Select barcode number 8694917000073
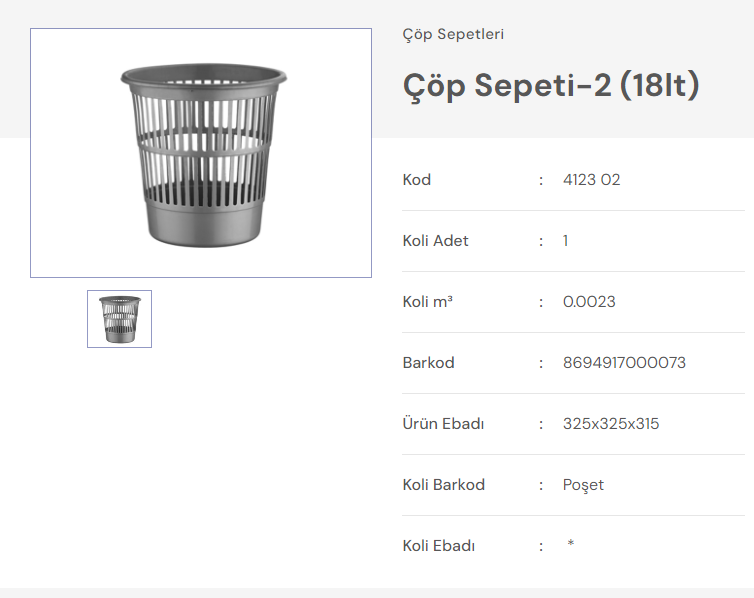The width and height of the screenshot is (754, 598). pos(624,363)
